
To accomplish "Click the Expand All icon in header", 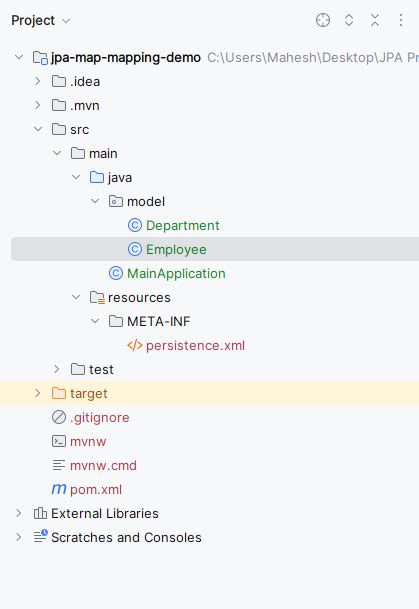I will click(x=349, y=20).
